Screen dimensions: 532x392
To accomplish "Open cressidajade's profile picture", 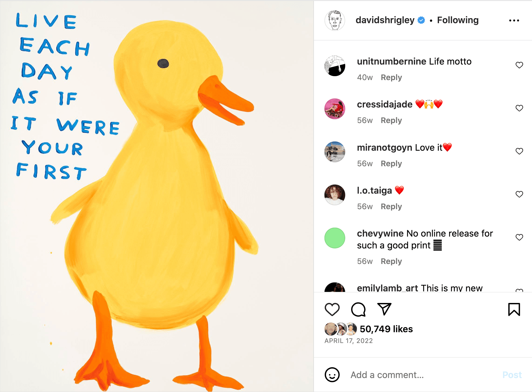I will 335,109.
